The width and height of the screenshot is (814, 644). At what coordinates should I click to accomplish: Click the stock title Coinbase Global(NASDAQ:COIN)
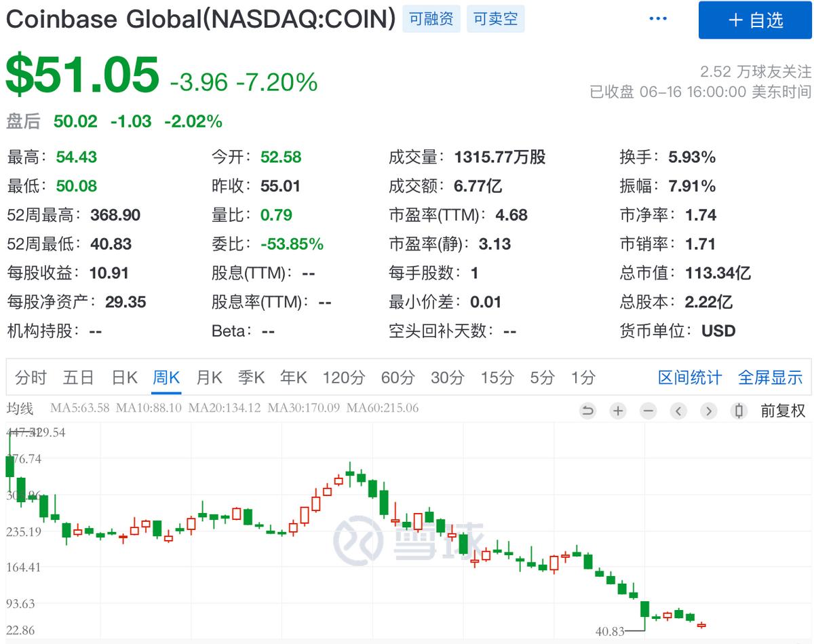[201, 20]
